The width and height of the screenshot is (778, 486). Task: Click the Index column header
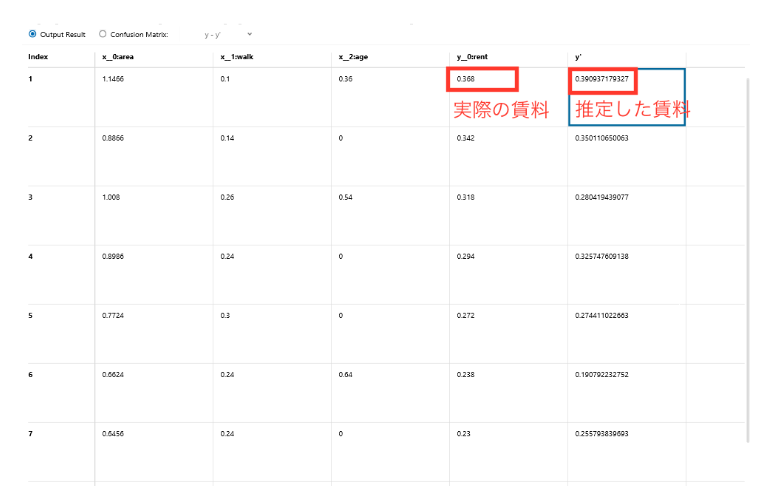tap(38, 57)
